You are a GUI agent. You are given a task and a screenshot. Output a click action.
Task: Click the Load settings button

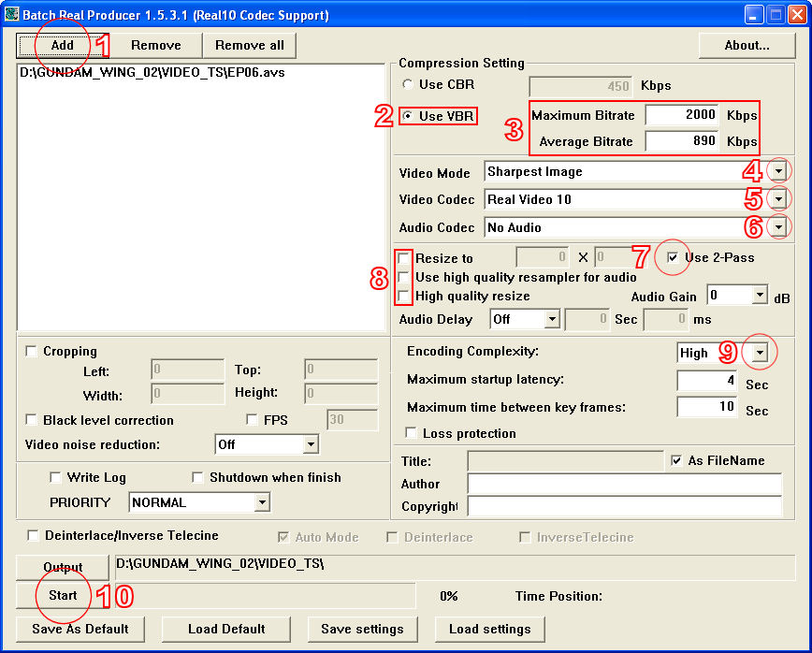[x=490, y=630]
